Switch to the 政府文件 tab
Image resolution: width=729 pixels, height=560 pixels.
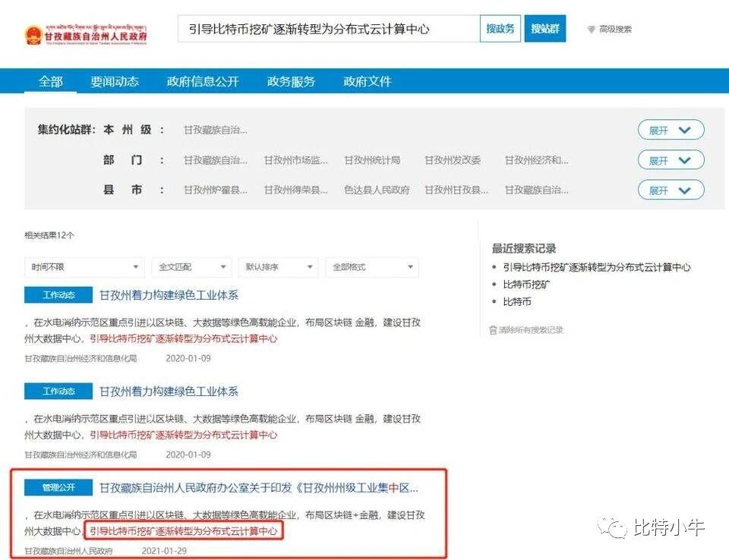coord(367,82)
